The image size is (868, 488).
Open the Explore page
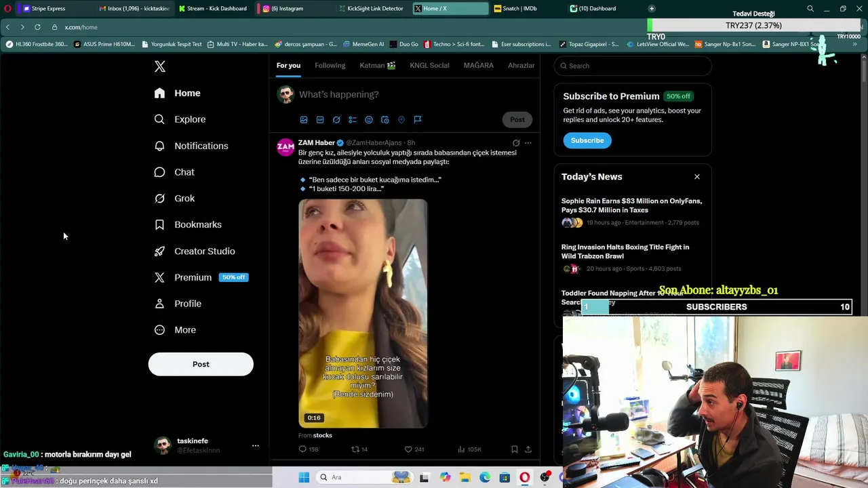pyautogui.click(x=180, y=119)
